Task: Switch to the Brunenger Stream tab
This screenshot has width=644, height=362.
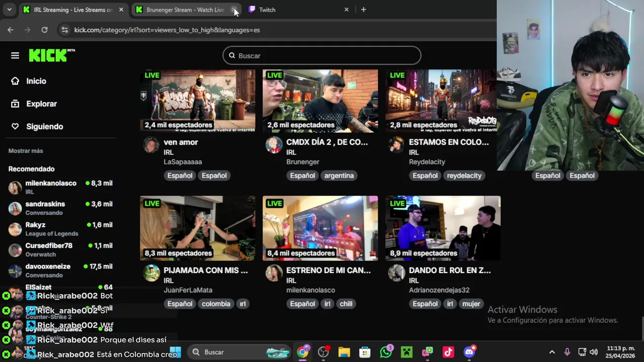Action: (x=185, y=10)
